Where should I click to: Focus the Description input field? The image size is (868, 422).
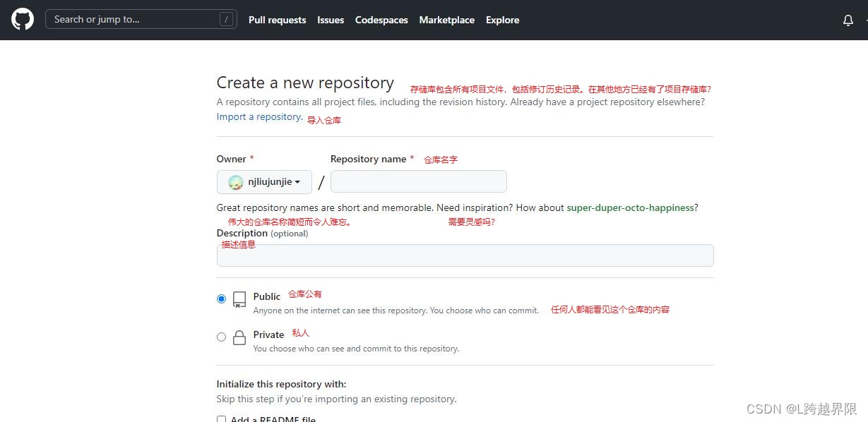coord(465,255)
